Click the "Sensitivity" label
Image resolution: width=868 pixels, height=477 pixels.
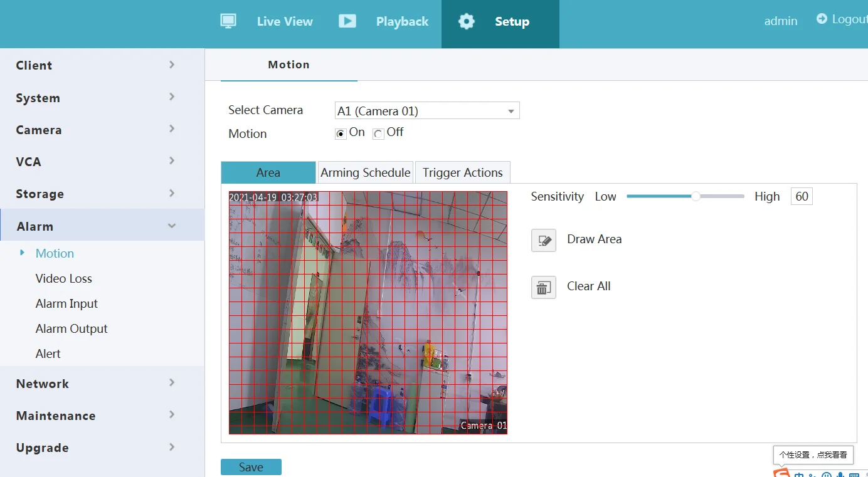click(558, 197)
